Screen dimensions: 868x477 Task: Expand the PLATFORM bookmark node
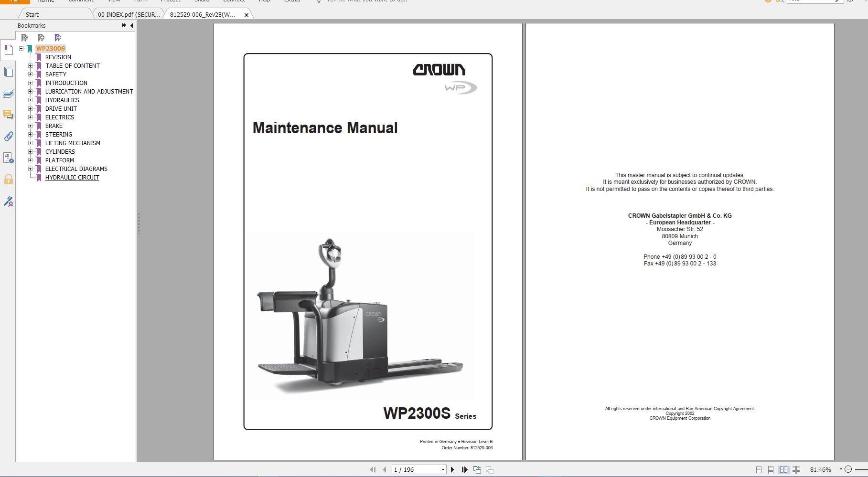pos(31,160)
